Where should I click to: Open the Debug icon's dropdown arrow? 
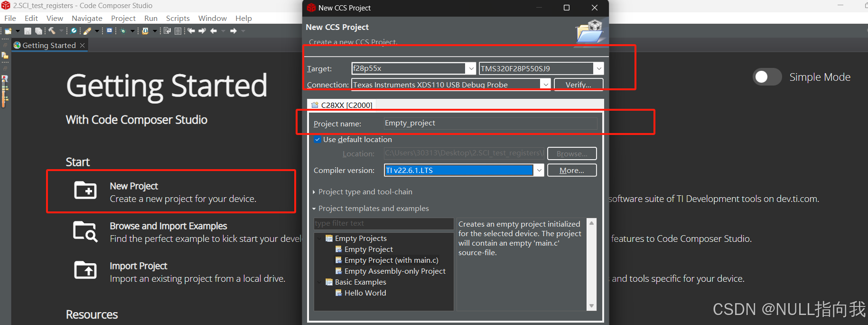132,31
